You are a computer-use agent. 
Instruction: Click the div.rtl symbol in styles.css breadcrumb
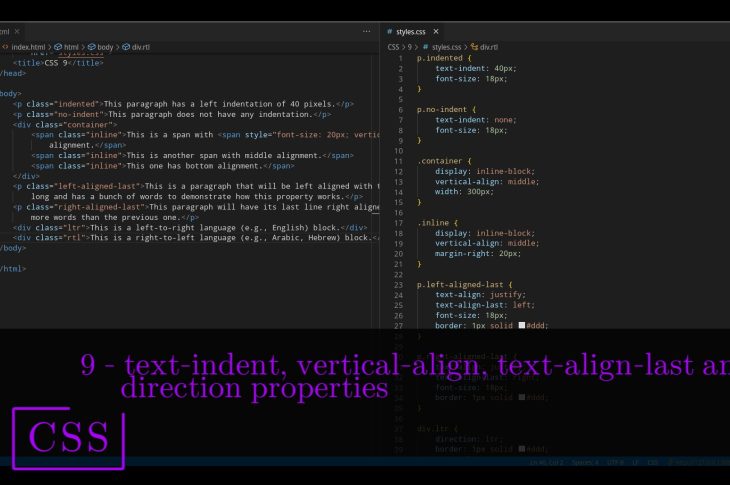click(487, 47)
